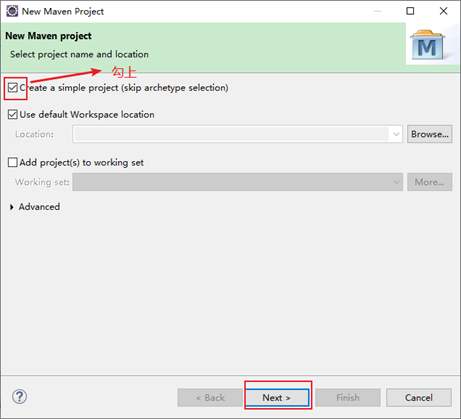Close the New Maven Project dialog
This screenshot has height=419, width=461.
coord(443,11)
